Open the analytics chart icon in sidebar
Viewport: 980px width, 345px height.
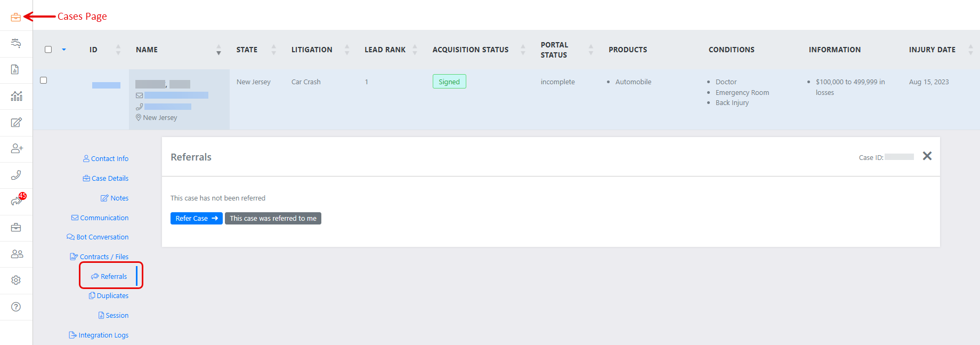pyautogui.click(x=16, y=96)
